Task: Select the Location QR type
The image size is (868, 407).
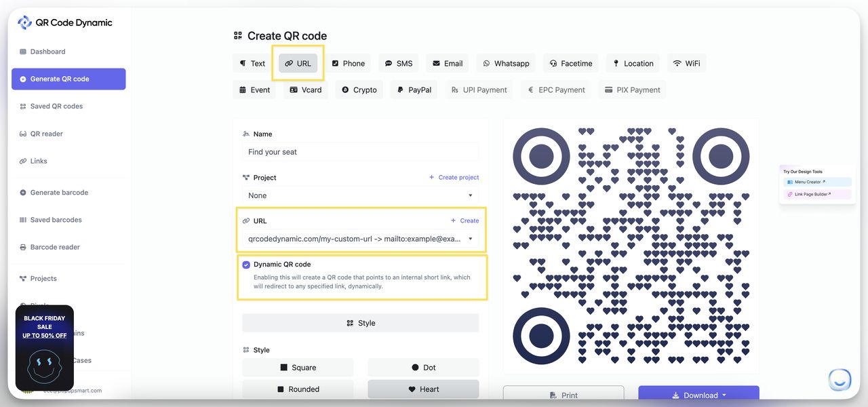Action: [633, 63]
